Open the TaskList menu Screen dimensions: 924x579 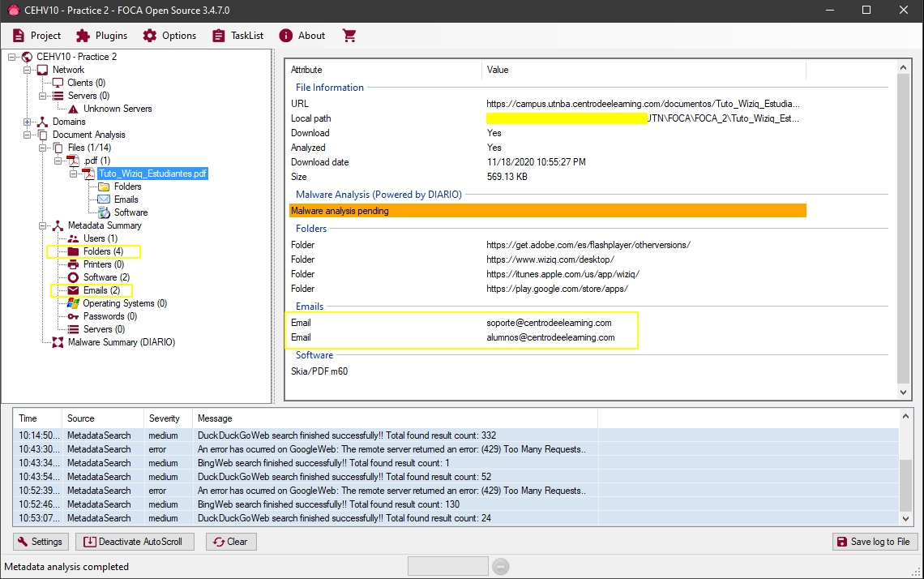pyautogui.click(x=238, y=36)
